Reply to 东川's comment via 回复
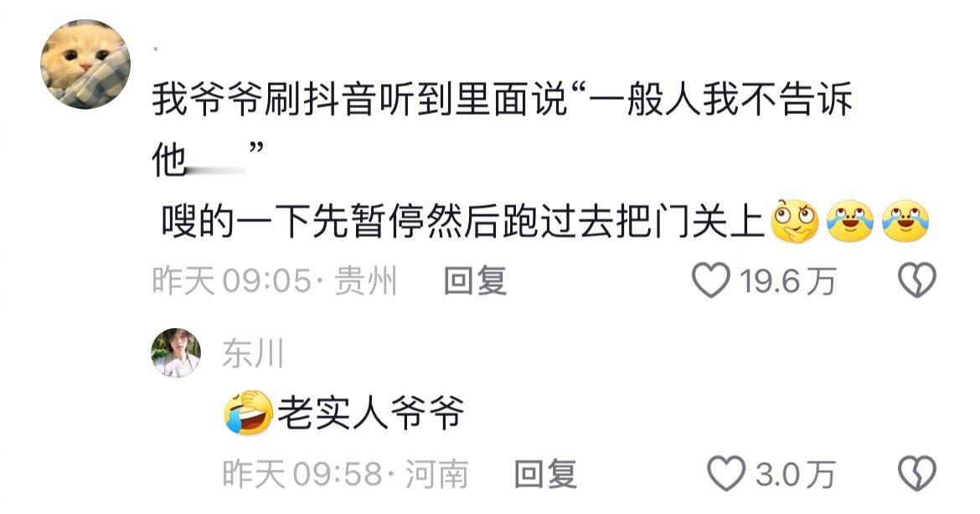This screenshot has height=514, width=980. [x=545, y=474]
